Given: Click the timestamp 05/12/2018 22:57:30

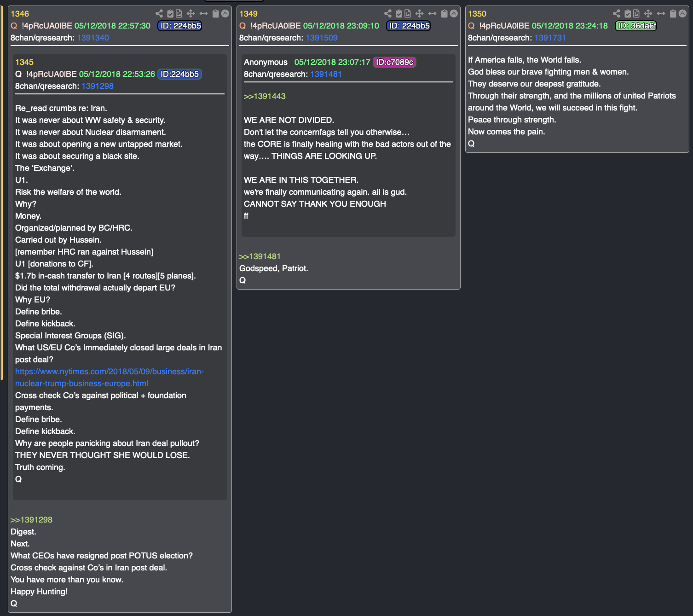Looking at the screenshot, I should 112,26.
